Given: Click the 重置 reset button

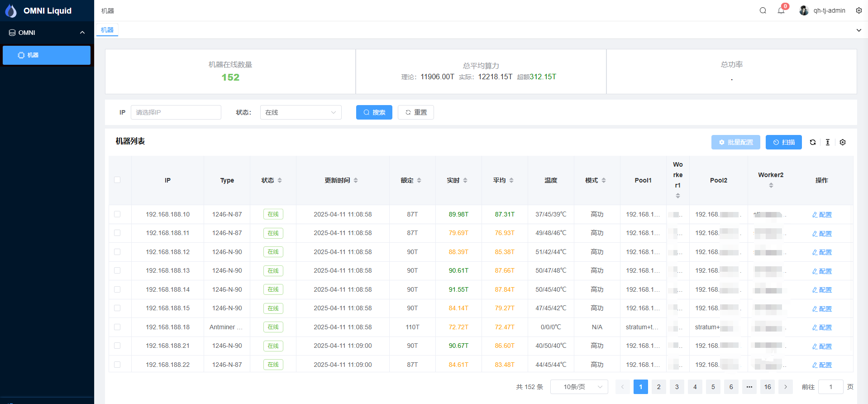Looking at the screenshot, I should click(416, 112).
